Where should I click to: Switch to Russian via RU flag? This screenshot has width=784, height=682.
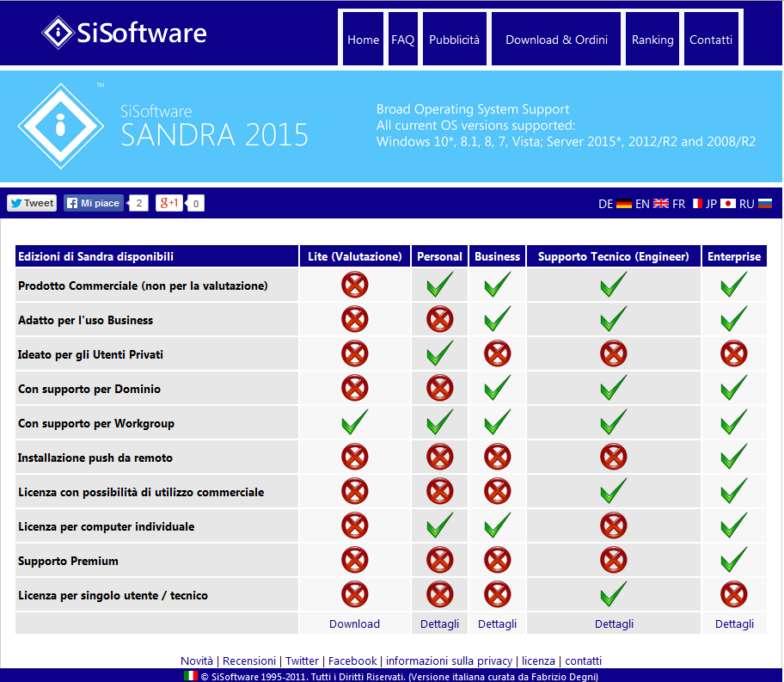pyautogui.click(x=765, y=204)
